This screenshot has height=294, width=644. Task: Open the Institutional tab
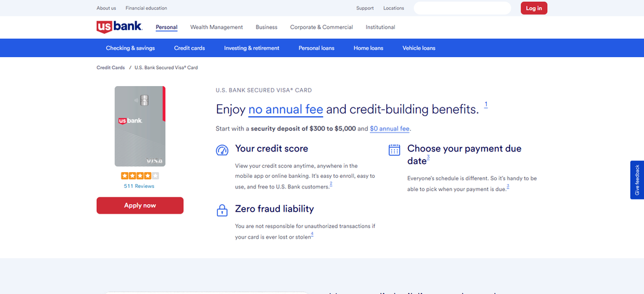pyautogui.click(x=380, y=27)
